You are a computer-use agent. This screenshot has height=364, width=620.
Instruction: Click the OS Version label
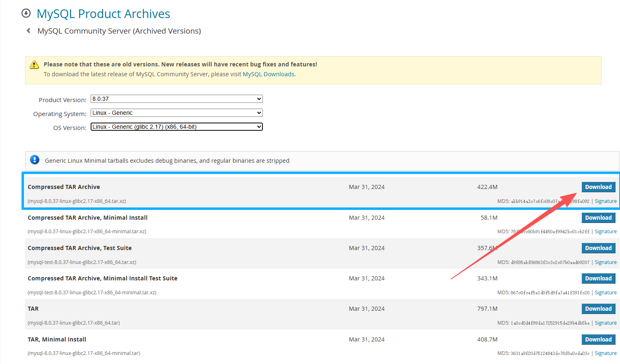pos(70,128)
